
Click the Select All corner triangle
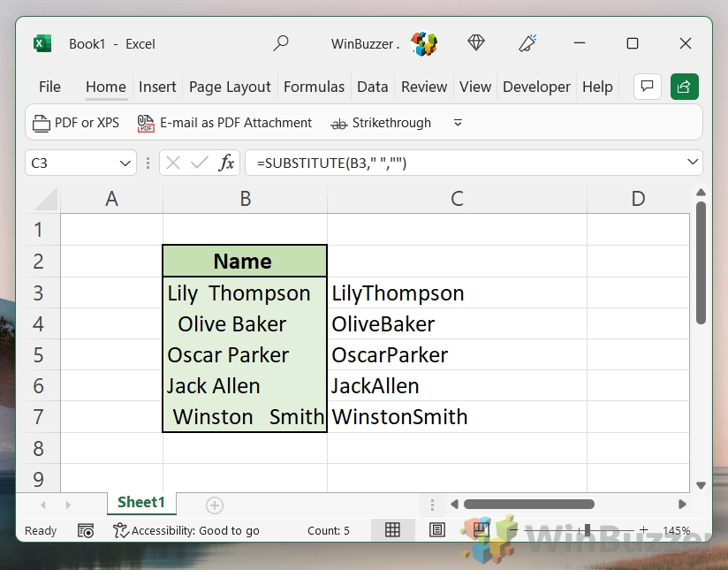click(46, 200)
